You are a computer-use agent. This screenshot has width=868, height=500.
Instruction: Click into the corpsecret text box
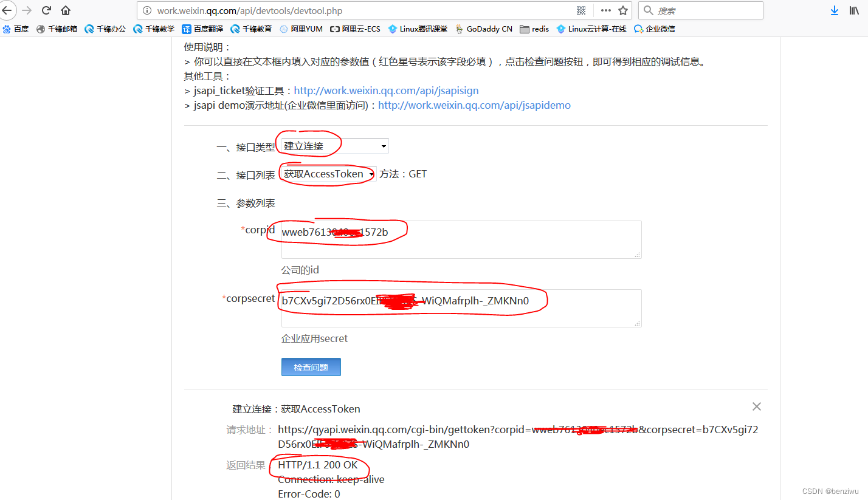(461, 308)
